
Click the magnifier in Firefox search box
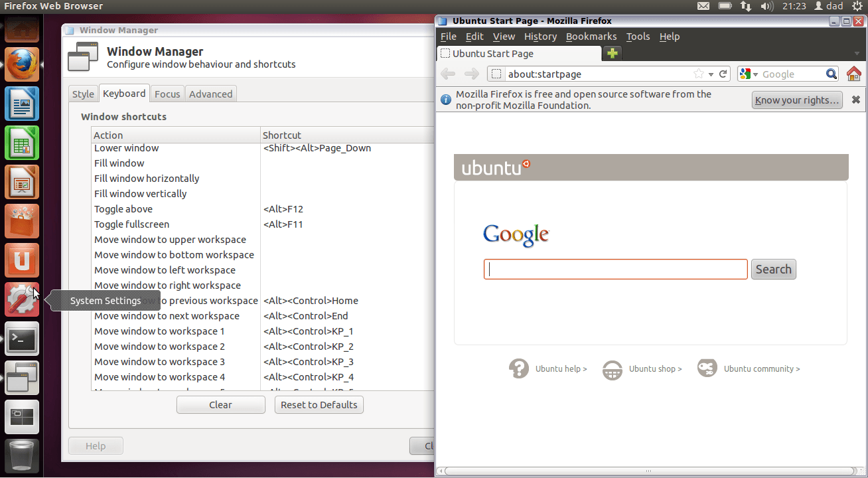[x=832, y=74]
